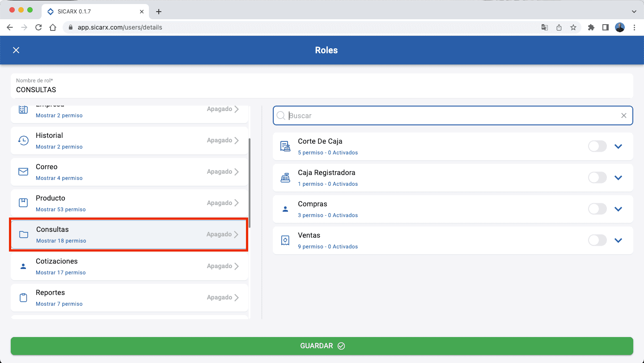Viewport: 644px width, 363px height.
Task: Click the Correo envelope icon
Action: click(23, 172)
